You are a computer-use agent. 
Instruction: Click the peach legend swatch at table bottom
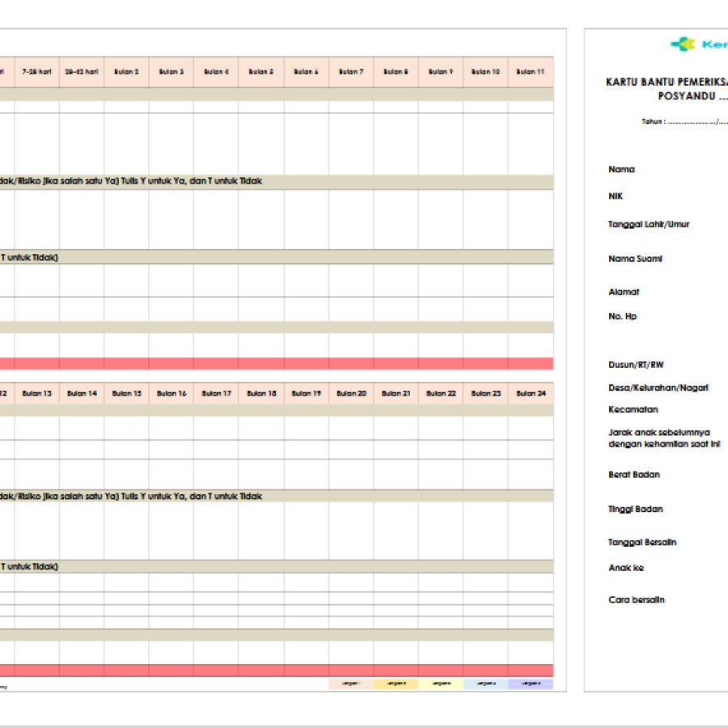[351, 684]
